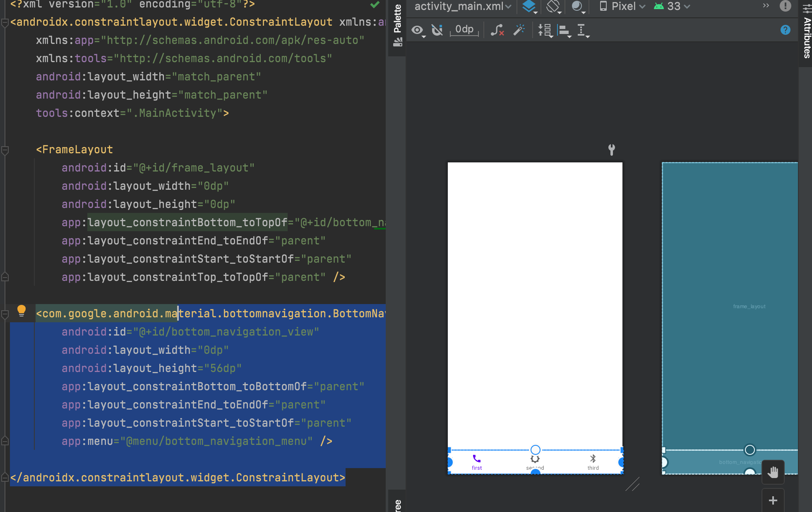Click the blue help question icon
The width and height of the screenshot is (812, 512).
tap(785, 30)
